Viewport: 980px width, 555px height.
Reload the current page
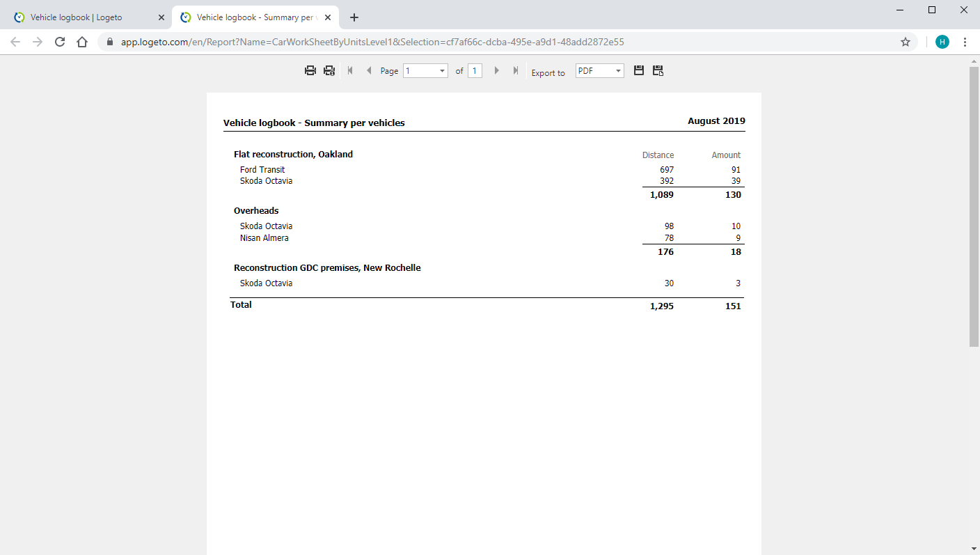[60, 42]
